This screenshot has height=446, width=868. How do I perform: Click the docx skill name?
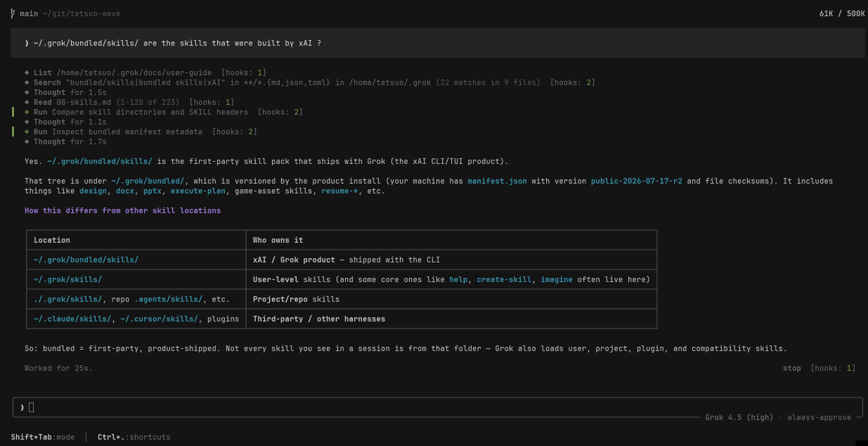point(126,191)
